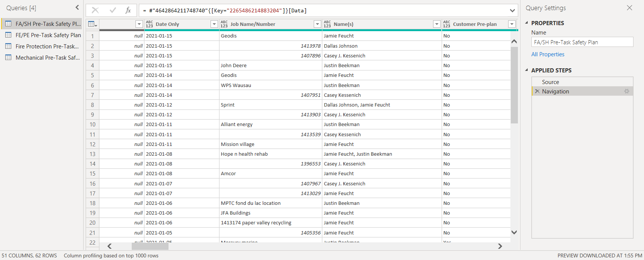The height and width of the screenshot is (260, 644).
Task: Delete Navigation step with X icon
Action: (x=537, y=91)
